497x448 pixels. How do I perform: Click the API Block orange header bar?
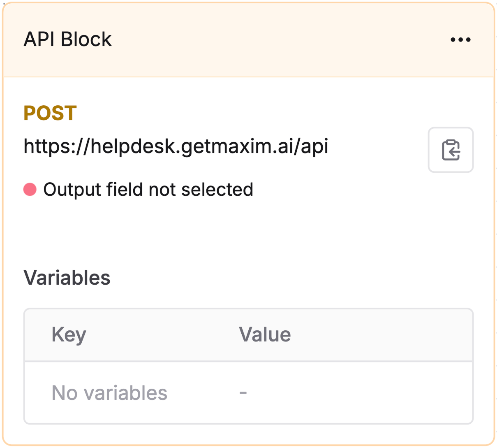(x=249, y=40)
